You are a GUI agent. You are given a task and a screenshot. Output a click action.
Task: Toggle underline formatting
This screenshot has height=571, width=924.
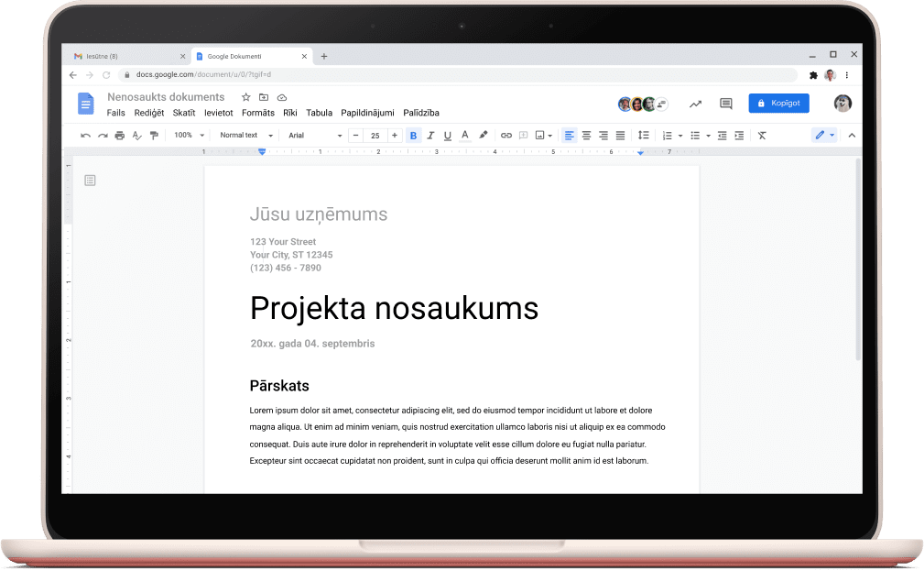click(x=447, y=136)
